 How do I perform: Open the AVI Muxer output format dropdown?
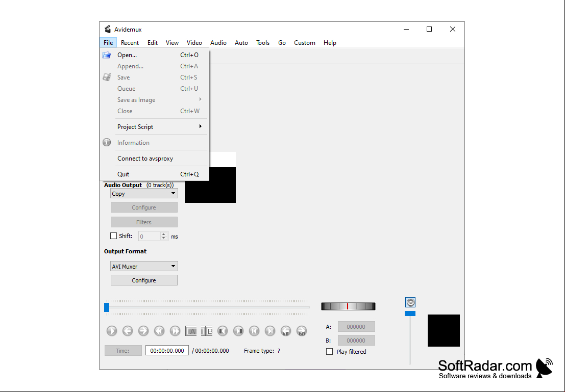coord(144,267)
